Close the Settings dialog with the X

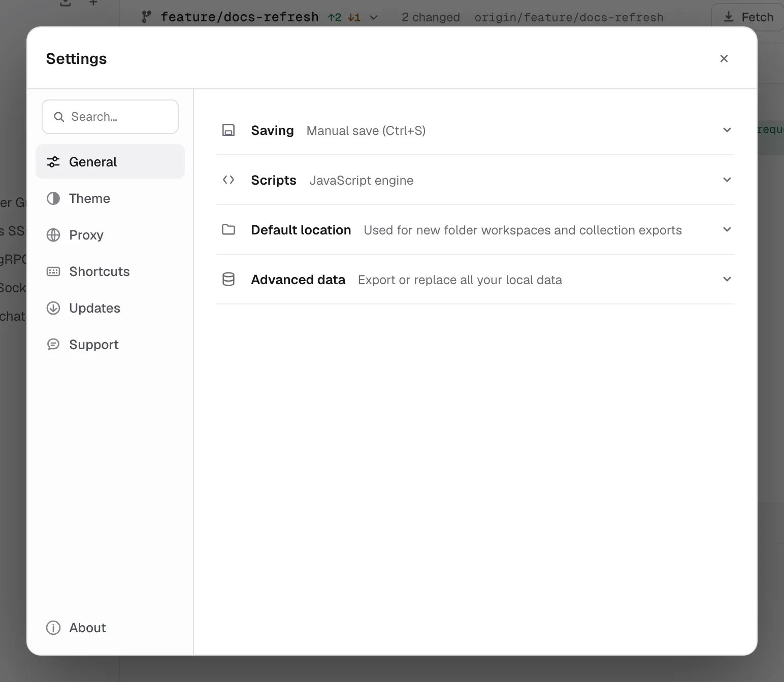(x=724, y=58)
